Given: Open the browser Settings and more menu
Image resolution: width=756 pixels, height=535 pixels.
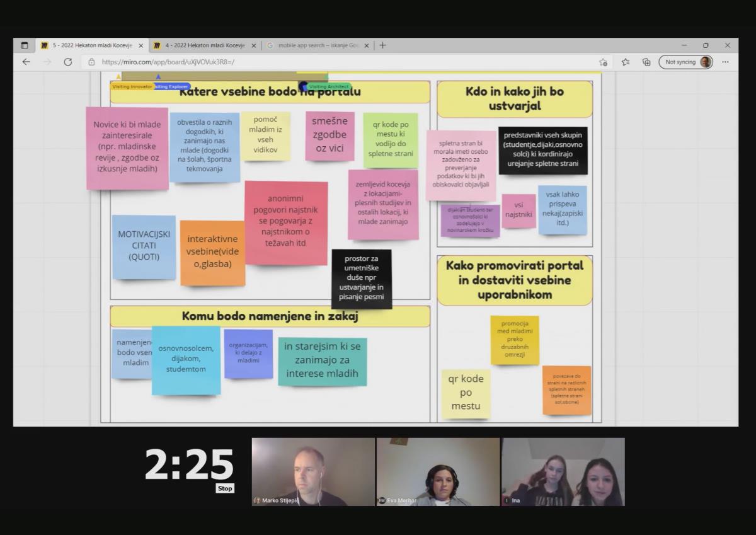Looking at the screenshot, I should (x=725, y=62).
